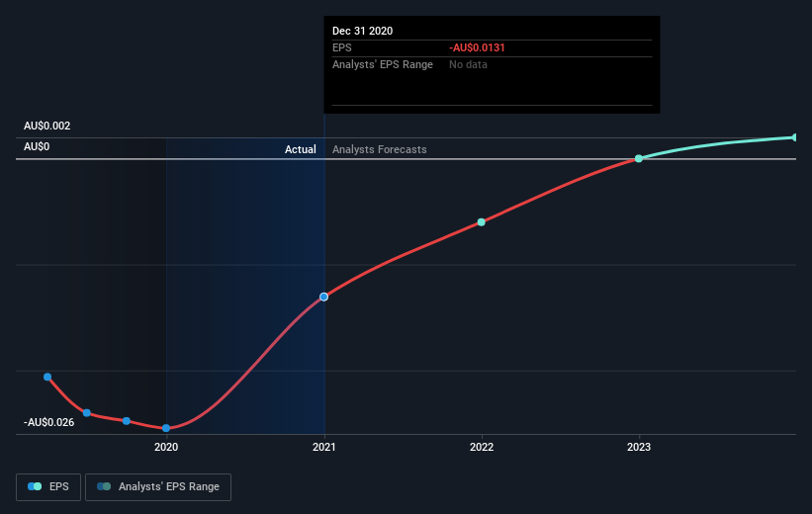Click the AU$0.002 y-axis label

tap(47, 126)
